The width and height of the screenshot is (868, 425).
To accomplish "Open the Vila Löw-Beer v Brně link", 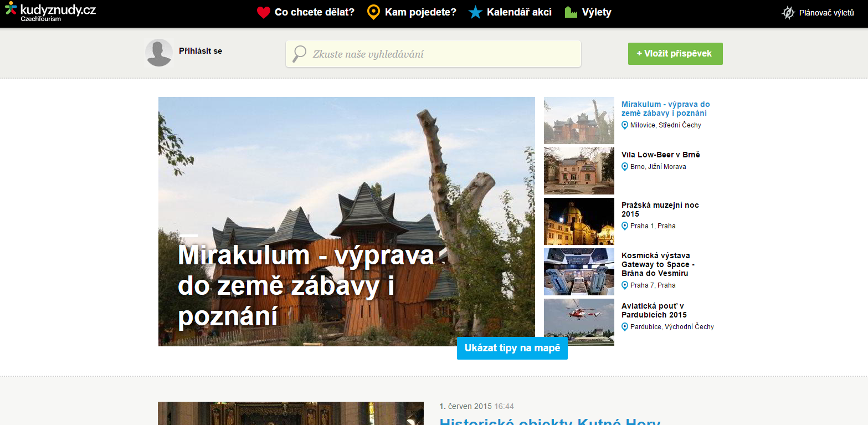I will (x=660, y=155).
